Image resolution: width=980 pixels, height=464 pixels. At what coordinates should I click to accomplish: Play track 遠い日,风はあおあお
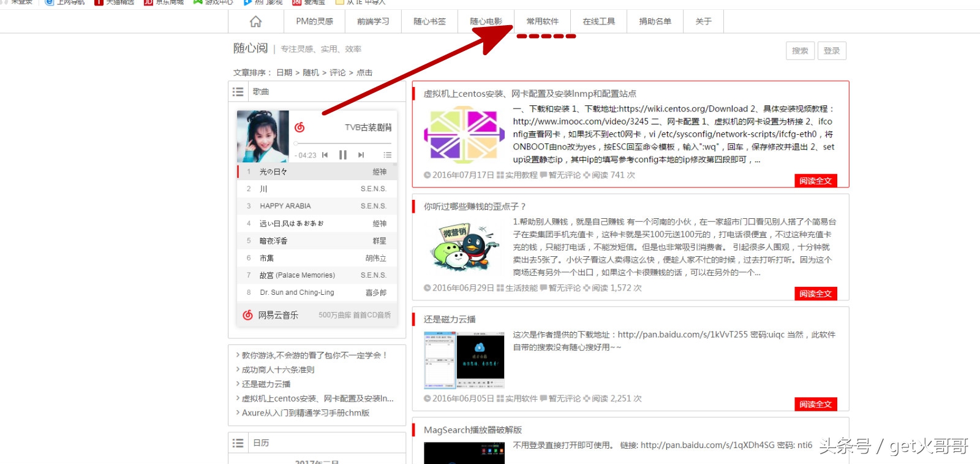coord(317,224)
